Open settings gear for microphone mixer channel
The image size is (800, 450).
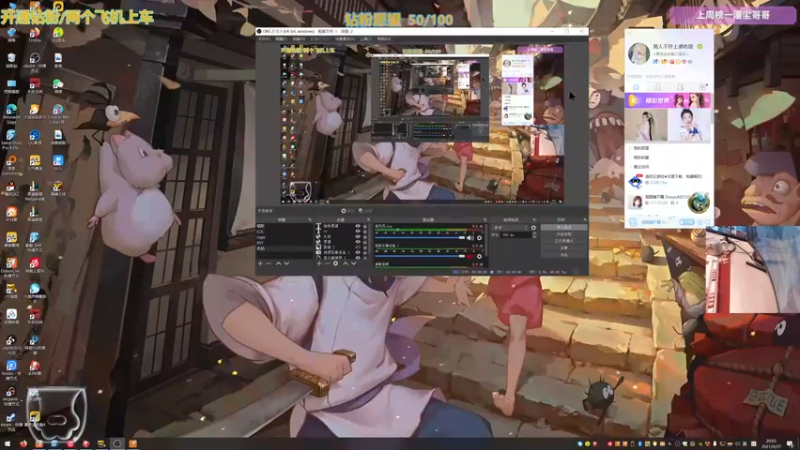point(480,238)
